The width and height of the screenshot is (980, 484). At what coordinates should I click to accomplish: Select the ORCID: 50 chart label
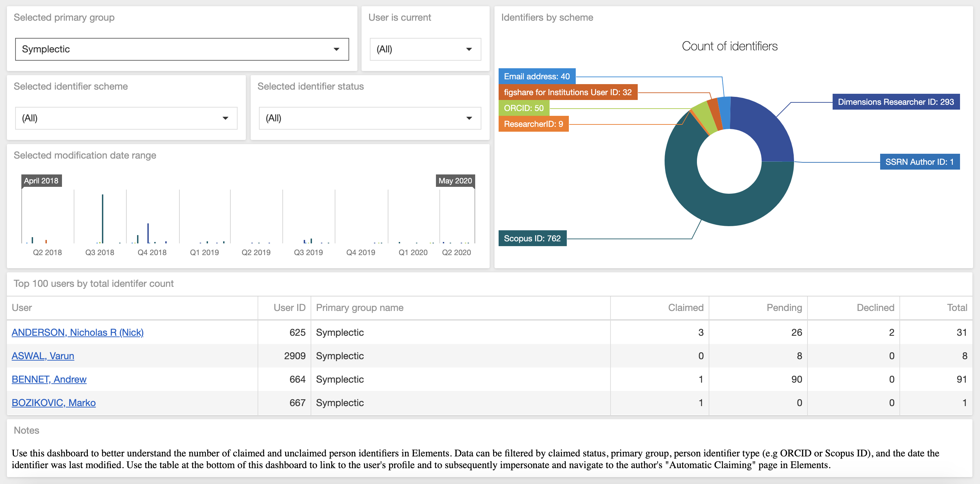523,108
